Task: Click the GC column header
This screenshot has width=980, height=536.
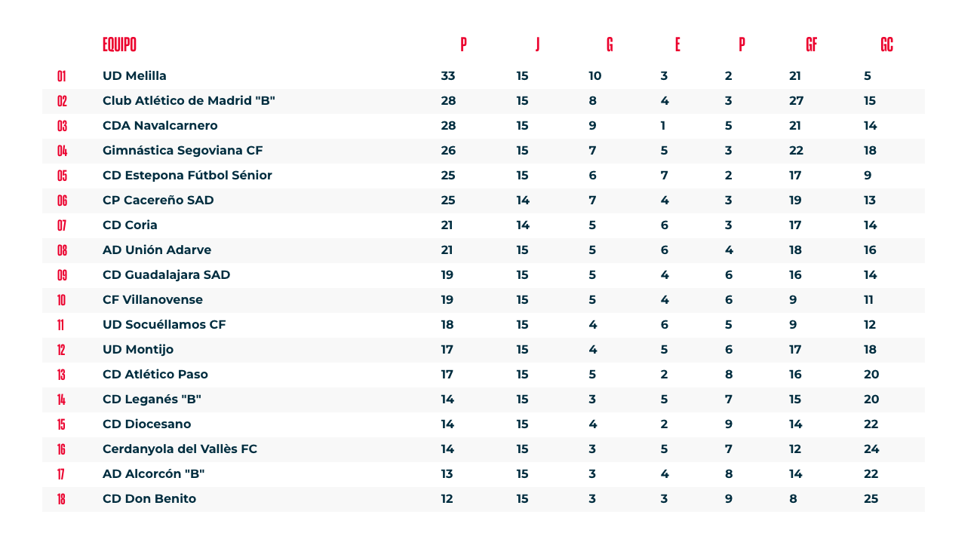Action: tap(887, 44)
